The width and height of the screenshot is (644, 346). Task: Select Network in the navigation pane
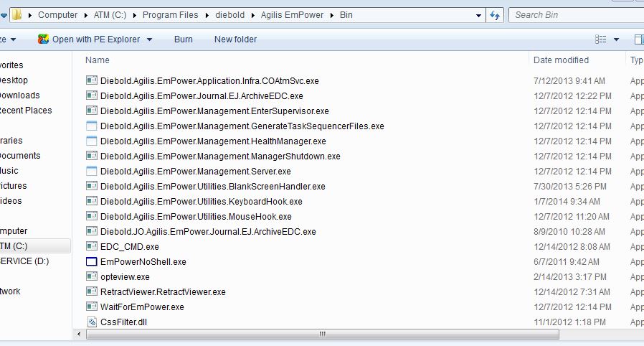(10, 291)
